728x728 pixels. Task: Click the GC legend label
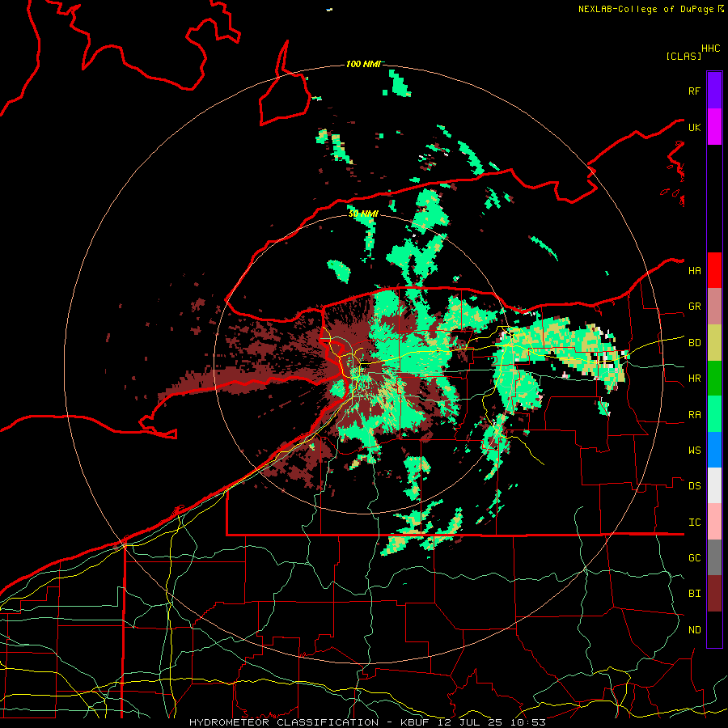[694, 558]
